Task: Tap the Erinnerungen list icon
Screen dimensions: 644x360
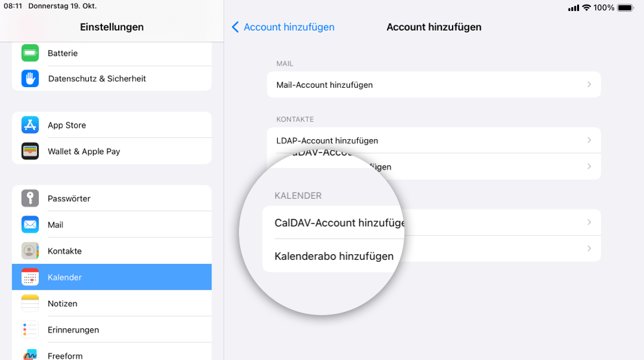Action: point(30,329)
